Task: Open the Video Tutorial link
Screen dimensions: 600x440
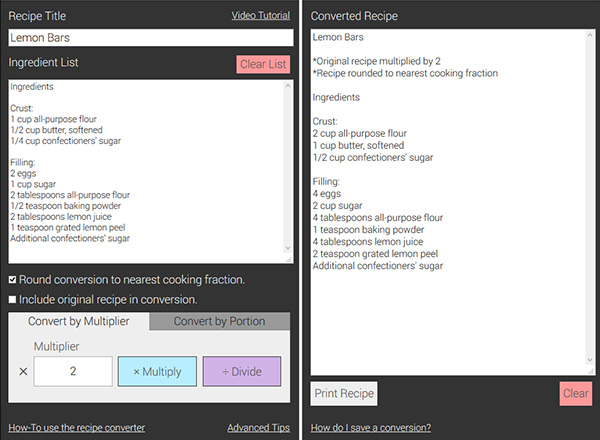Action: coord(261,15)
